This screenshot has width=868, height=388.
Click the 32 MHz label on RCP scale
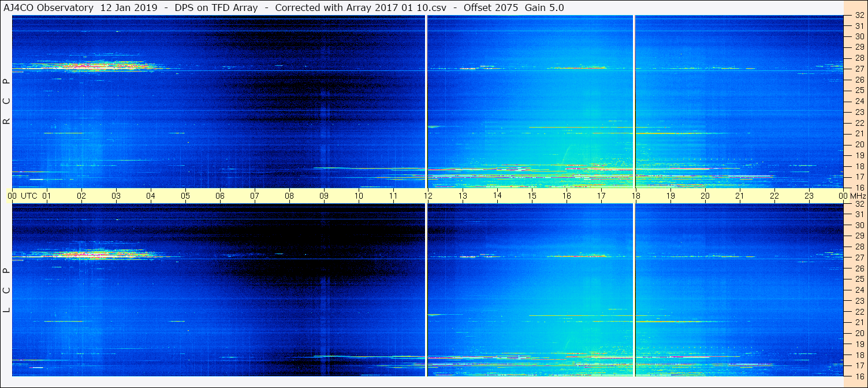point(859,16)
